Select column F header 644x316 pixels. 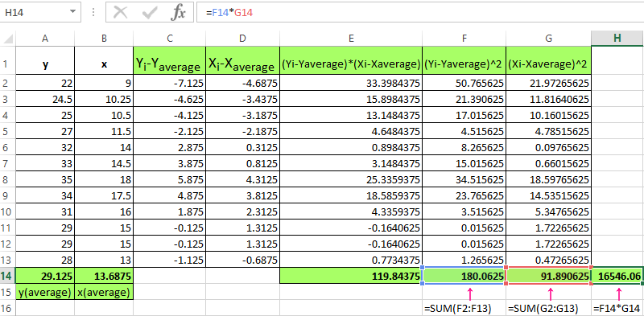pyautogui.click(x=464, y=39)
